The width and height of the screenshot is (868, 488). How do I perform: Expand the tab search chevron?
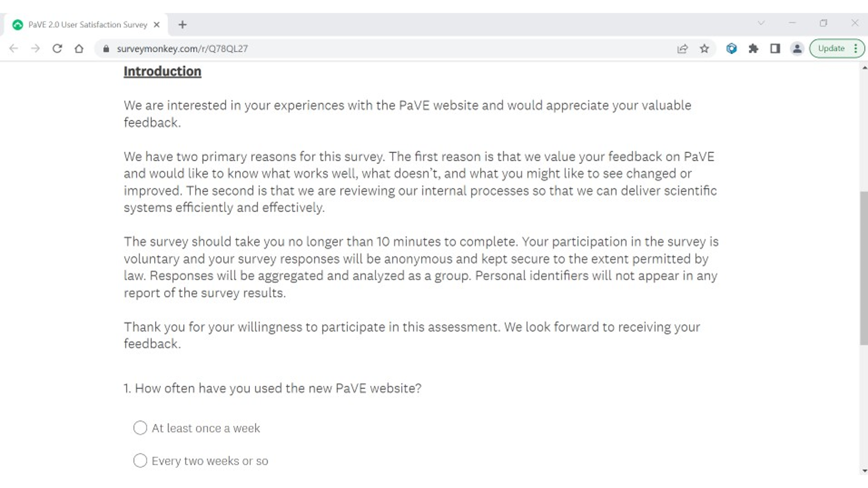pos(761,23)
